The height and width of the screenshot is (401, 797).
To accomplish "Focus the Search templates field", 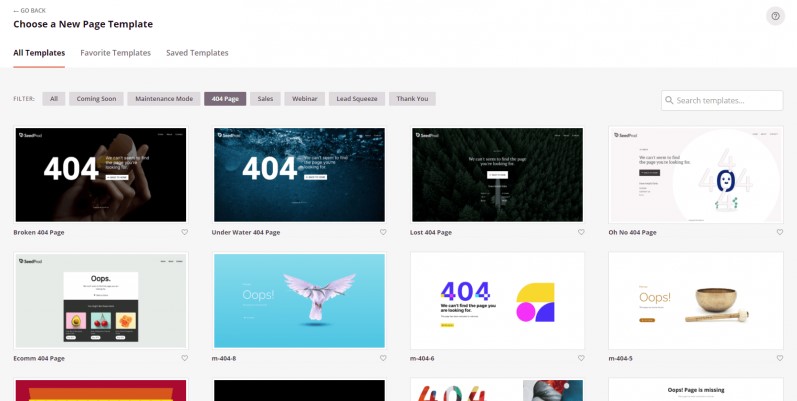I will pyautogui.click(x=722, y=100).
